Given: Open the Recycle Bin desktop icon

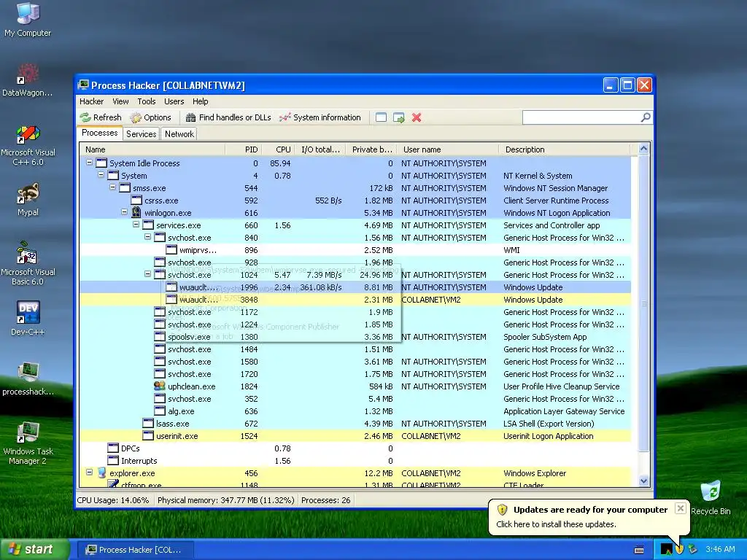Looking at the screenshot, I should click(711, 498).
